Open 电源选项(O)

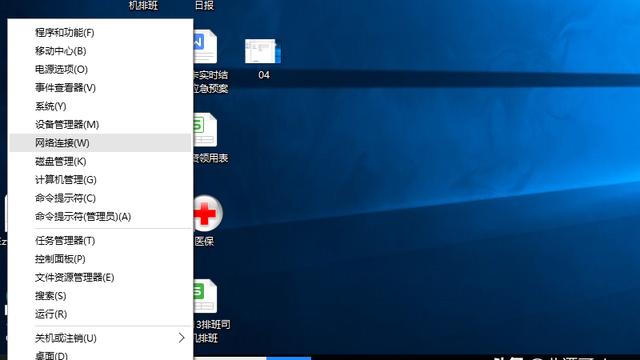click(100, 69)
